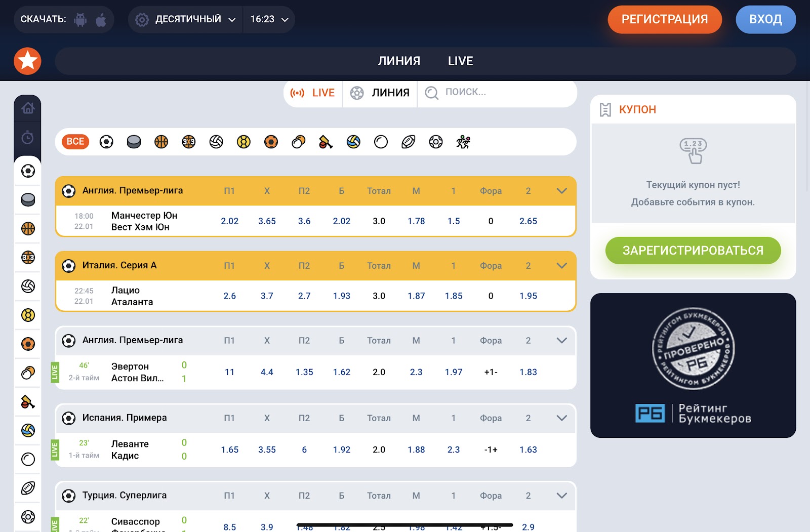Download the Android app via the Android icon

80,20
